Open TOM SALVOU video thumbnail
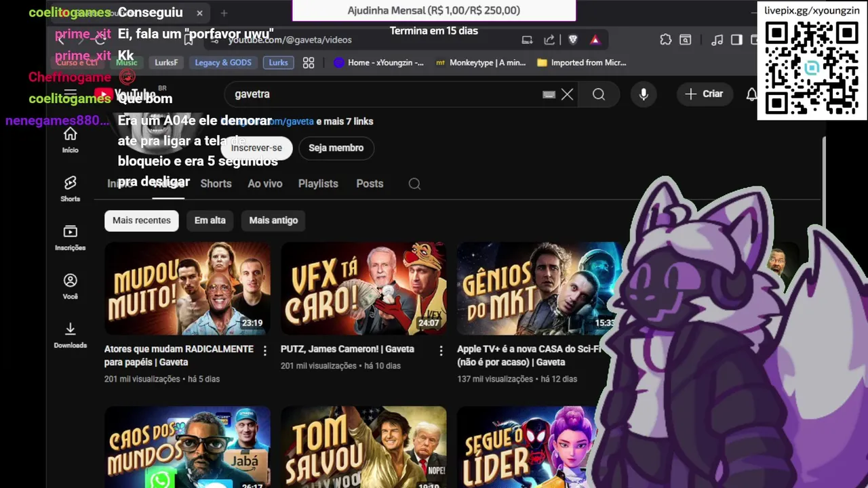This screenshot has height=488, width=868. (x=363, y=447)
